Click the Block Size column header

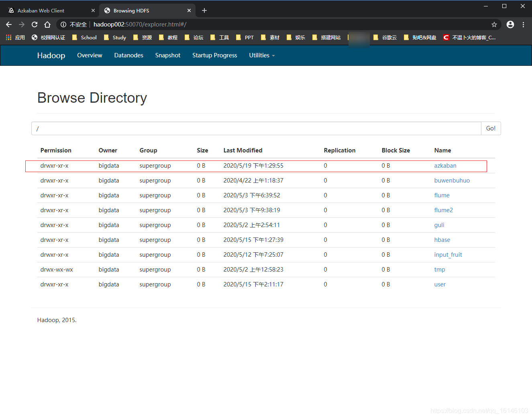395,150
